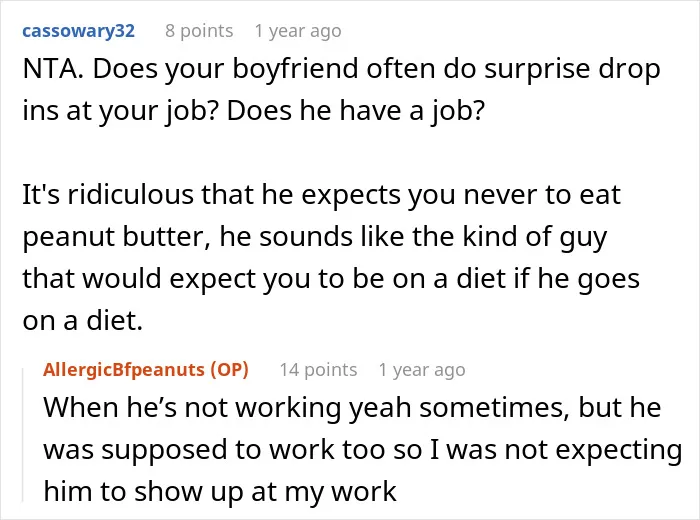700x520 pixels.
Task: Click the sentence 'Does he have a job?'
Action: click(355, 111)
